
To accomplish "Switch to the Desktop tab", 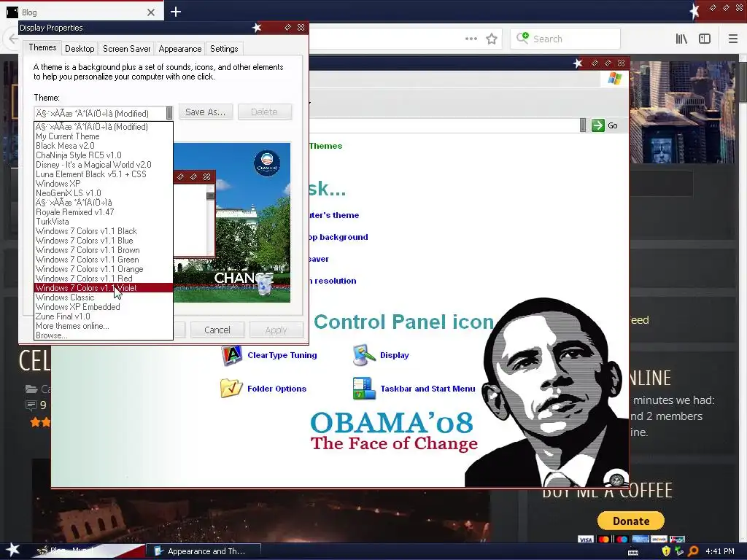I will coord(80,49).
